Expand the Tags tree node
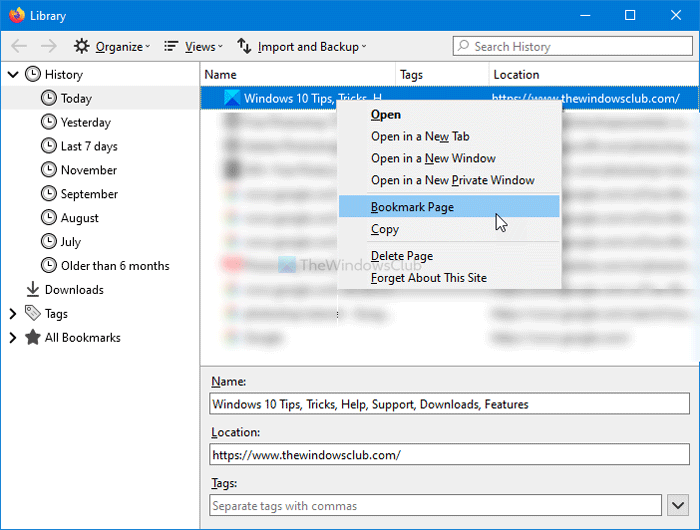 [x=13, y=314]
